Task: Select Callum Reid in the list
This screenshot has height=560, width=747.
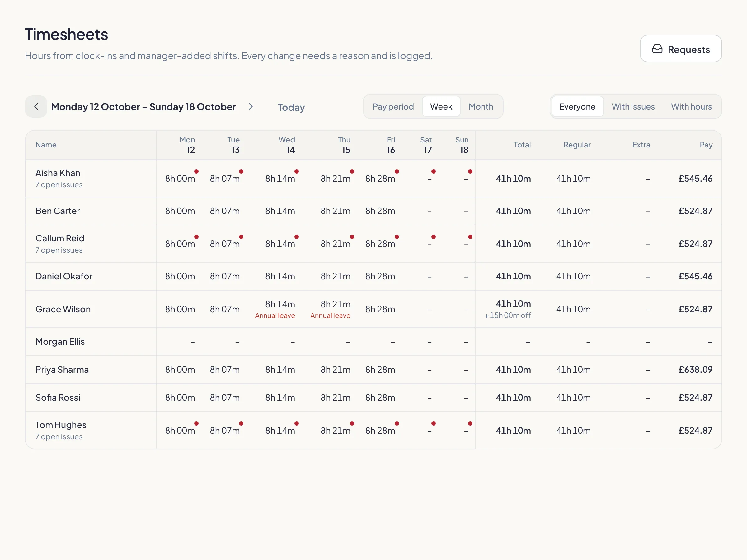Action: [x=60, y=238]
